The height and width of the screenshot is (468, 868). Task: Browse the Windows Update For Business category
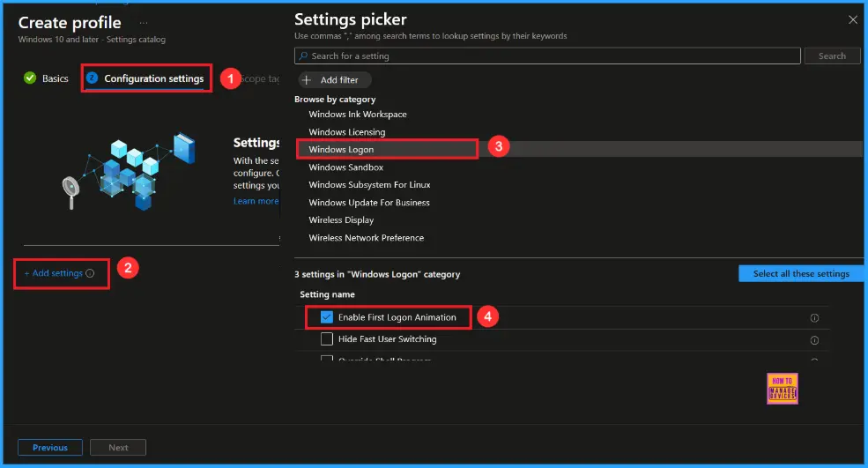[x=368, y=203]
